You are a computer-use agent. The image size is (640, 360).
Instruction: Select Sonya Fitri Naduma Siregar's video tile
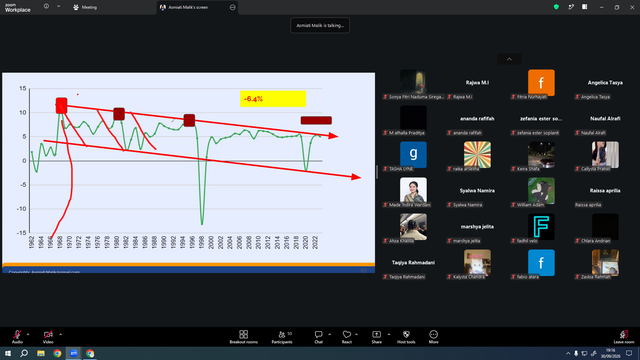413,82
